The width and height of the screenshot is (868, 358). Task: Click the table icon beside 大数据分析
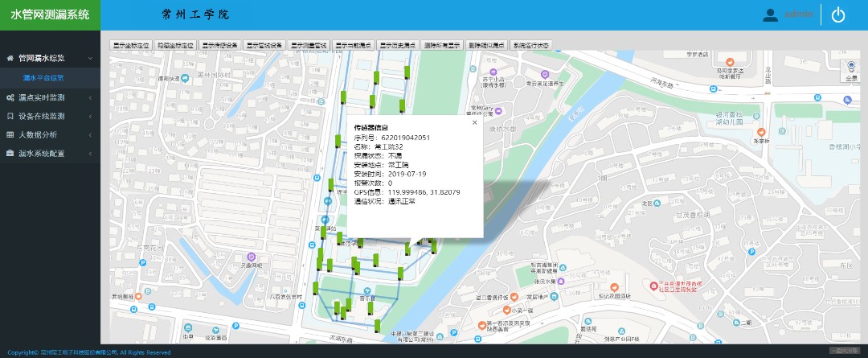click(10, 134)
